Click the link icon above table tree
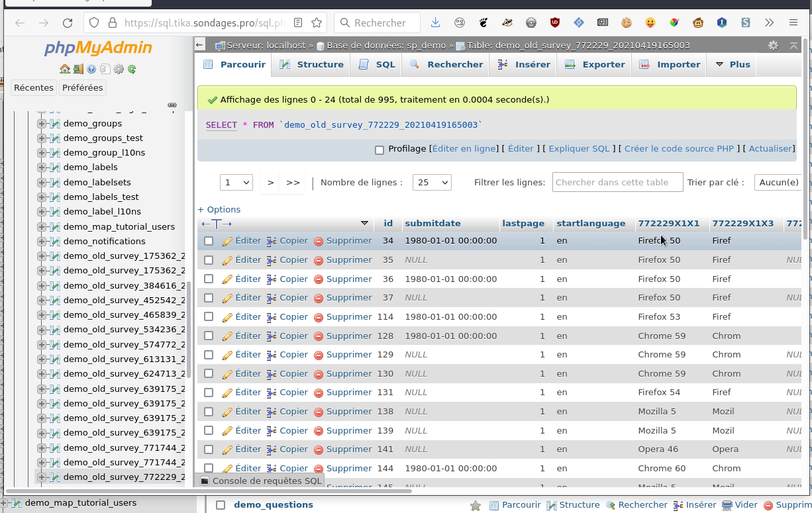812x513 pixels. pyautogui.click(x=172, y=105)
